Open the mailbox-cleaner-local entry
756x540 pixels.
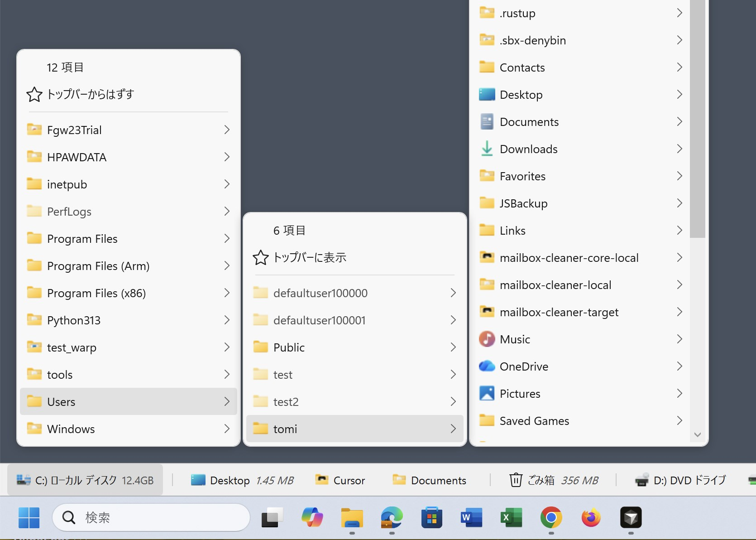[x=581, y=284]
